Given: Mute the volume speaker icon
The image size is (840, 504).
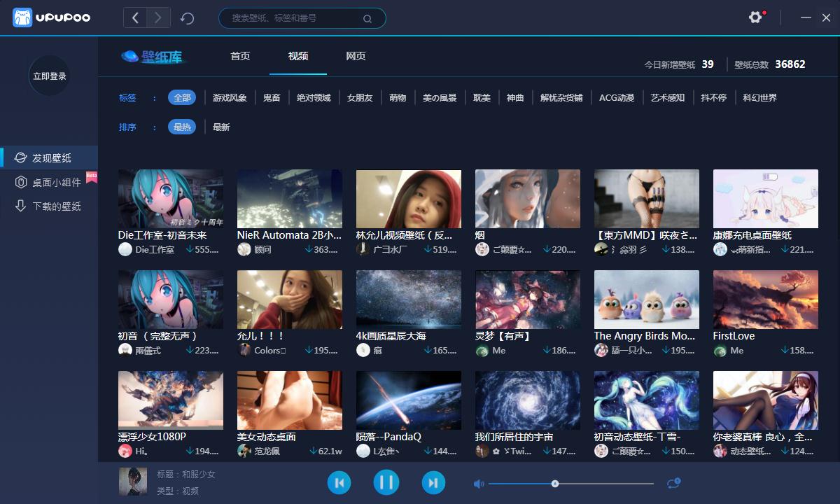Looking at the screenshot, I should [x=477, y=482].
